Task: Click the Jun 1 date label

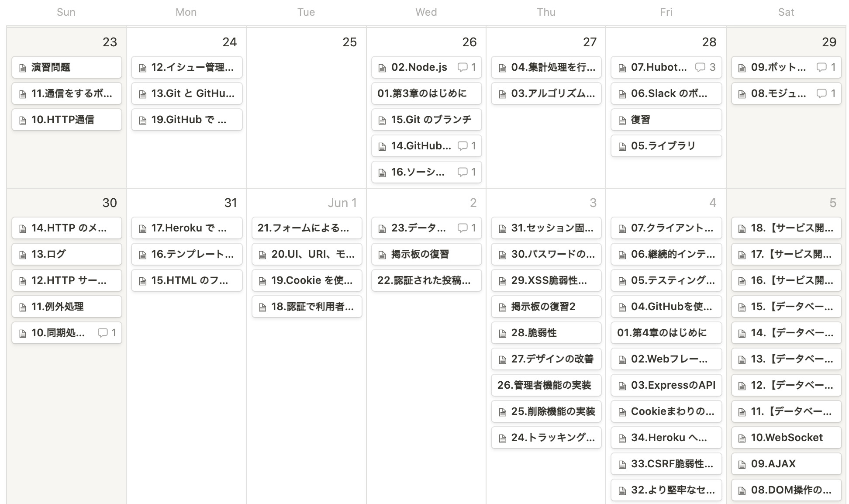Action: (342, 203)
